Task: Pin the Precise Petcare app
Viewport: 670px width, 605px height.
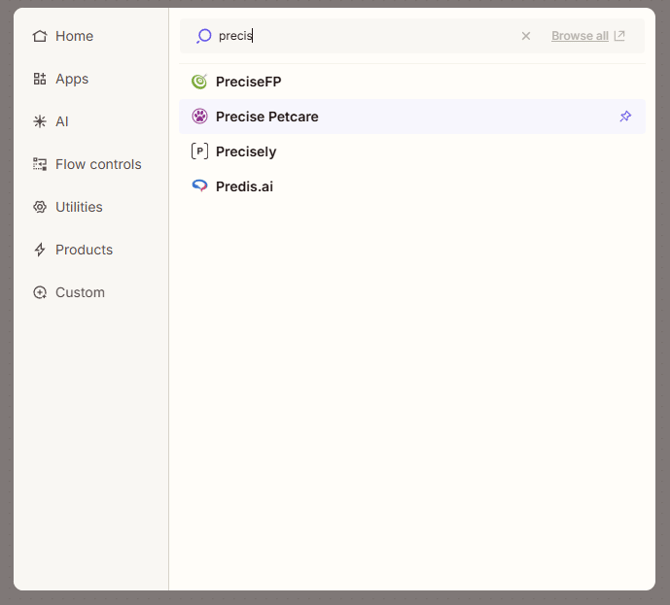Action: pos(625,117)
